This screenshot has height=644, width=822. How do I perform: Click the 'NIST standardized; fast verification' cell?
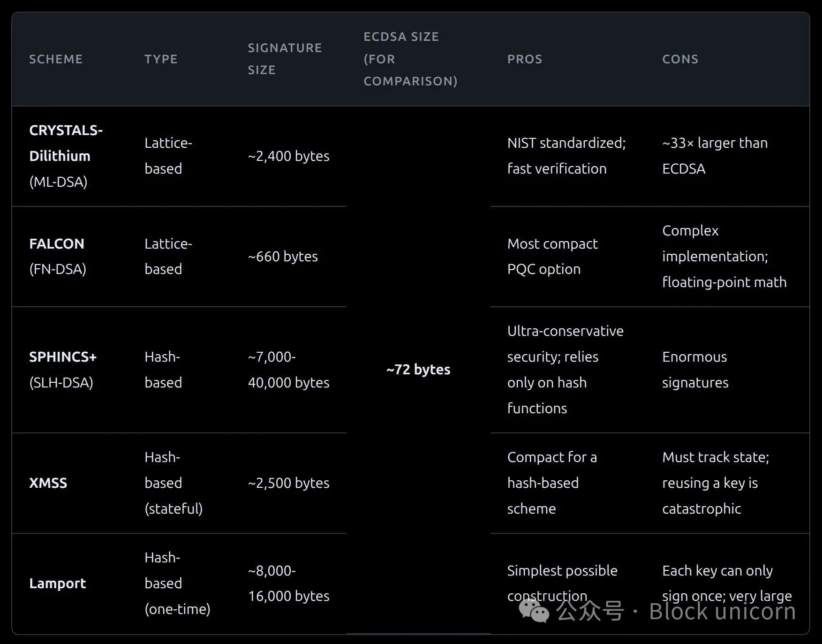tap(566, 156)
